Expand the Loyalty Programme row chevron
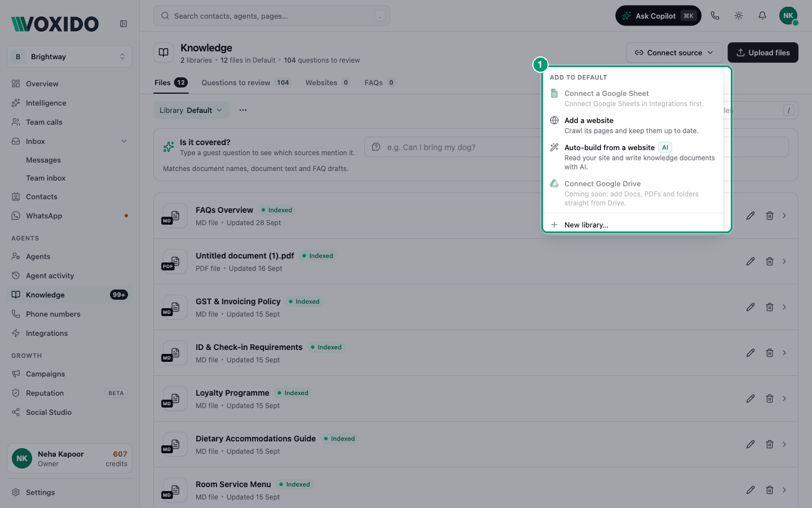This screenshot has height=508, width=812. pyautogui.click(x=784, y=398)
